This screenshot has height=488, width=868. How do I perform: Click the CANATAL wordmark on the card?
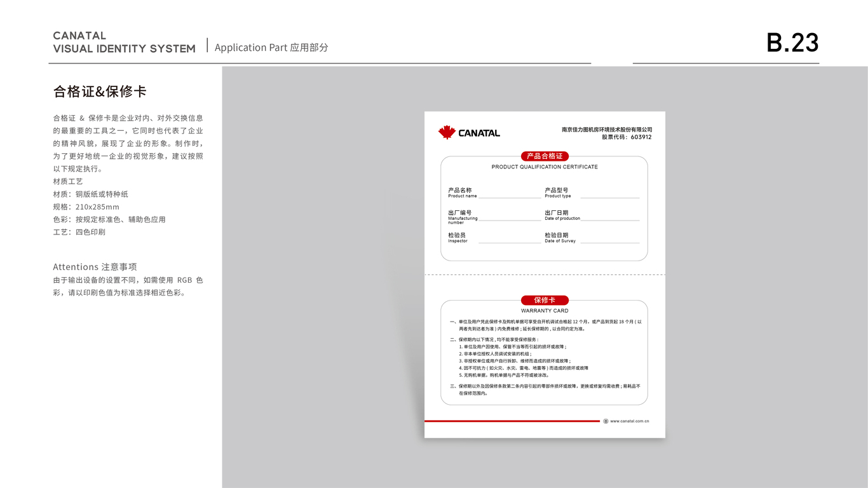pos(479,133)
